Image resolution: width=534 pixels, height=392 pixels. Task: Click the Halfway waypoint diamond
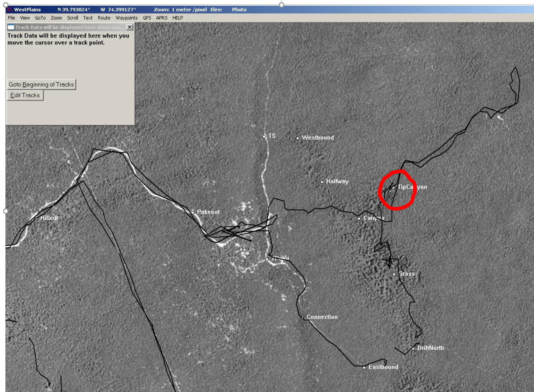coord(322,182)
